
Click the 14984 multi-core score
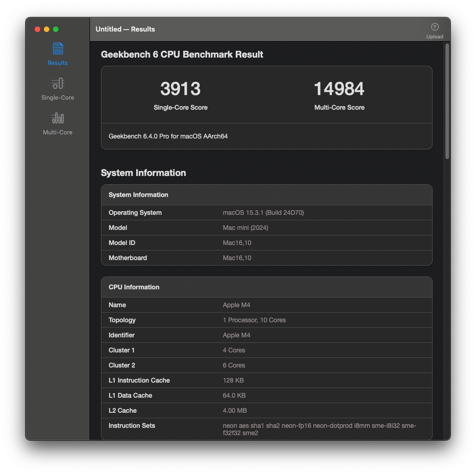coord(339,89)
